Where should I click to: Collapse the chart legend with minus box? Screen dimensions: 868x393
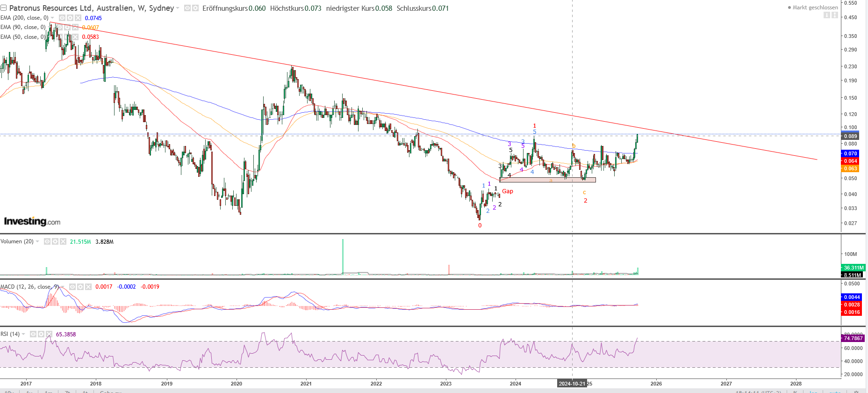[4, 8]
